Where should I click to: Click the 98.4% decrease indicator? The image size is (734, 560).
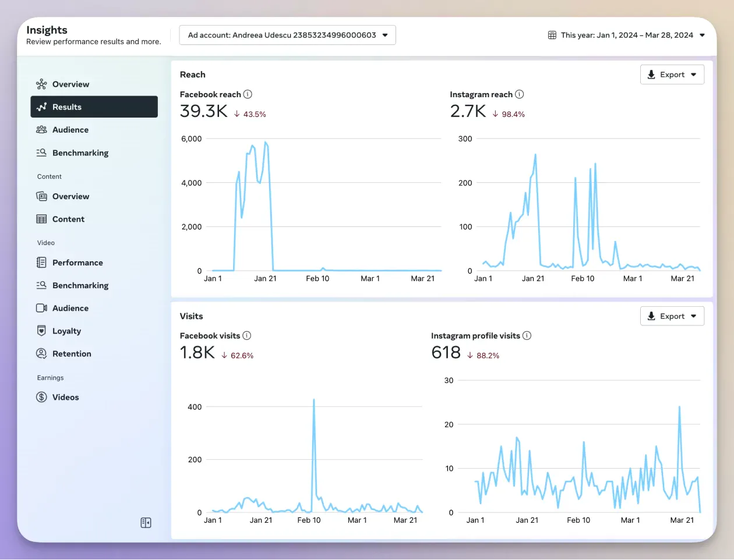[509, 114]
